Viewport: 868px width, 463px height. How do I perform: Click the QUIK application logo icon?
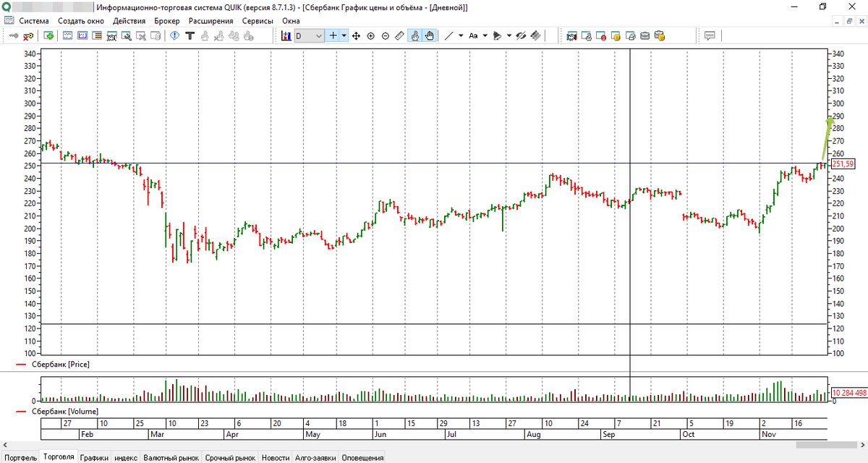pos(7,7)
